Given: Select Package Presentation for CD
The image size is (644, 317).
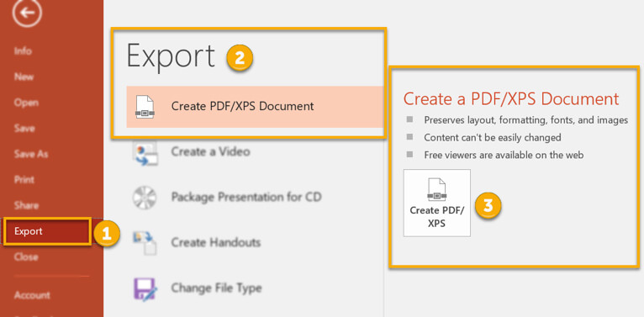Looking at the screenshot, I should pos(246,197).
